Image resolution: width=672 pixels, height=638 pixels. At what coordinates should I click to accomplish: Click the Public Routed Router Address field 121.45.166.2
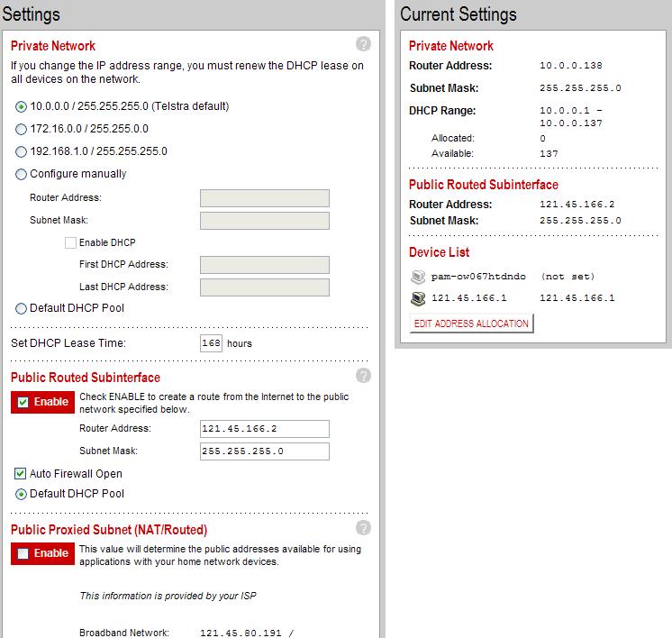(x=265, y=429)
